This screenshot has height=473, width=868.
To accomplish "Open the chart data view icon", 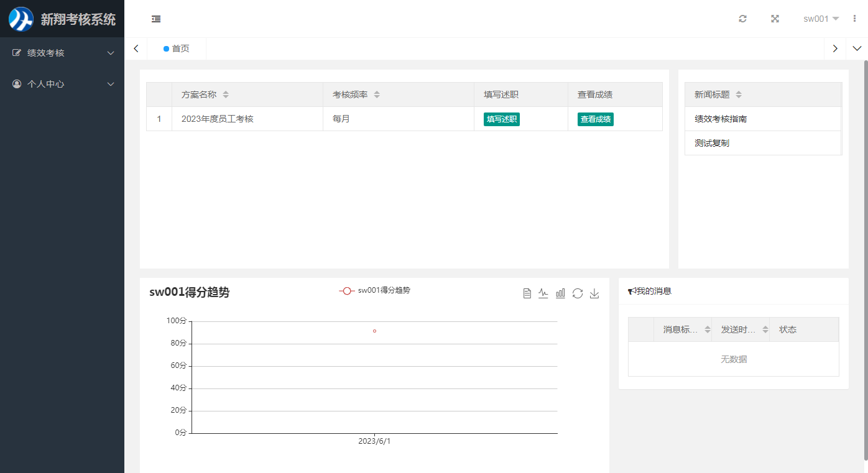I will (527, 293).
